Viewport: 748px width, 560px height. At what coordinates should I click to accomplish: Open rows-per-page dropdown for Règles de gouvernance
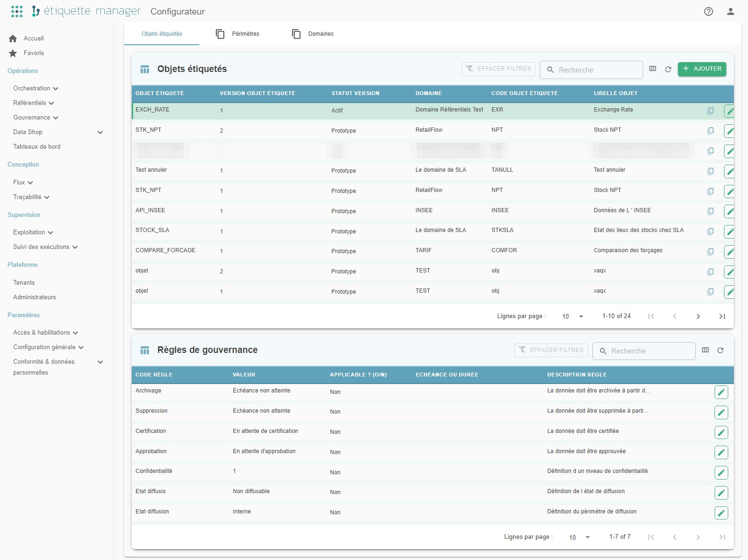pyautogui.click(x=580, y=537)
